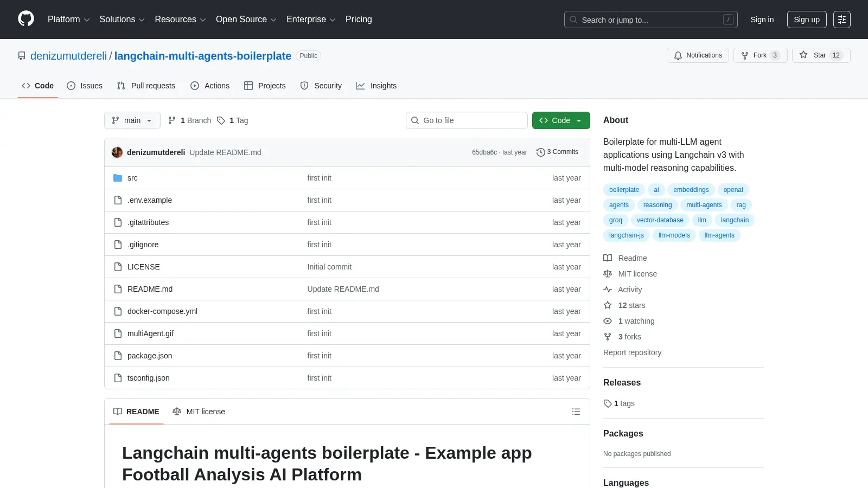868x488 pixels.
Task: Open denizumutdereli owner profile link
Action: tap(69, 56)
